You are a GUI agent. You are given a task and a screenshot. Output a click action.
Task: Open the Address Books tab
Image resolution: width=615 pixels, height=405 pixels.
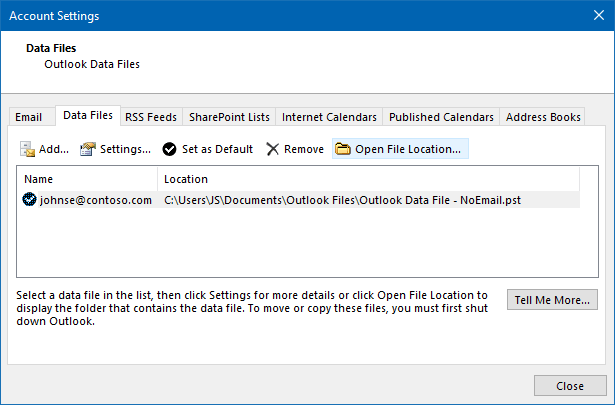(543, 117)
